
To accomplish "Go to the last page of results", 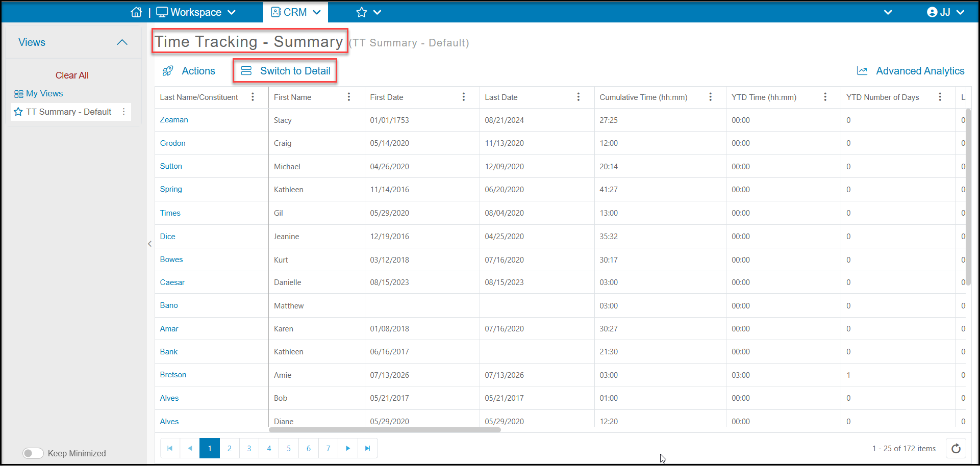I will (368, 448).
